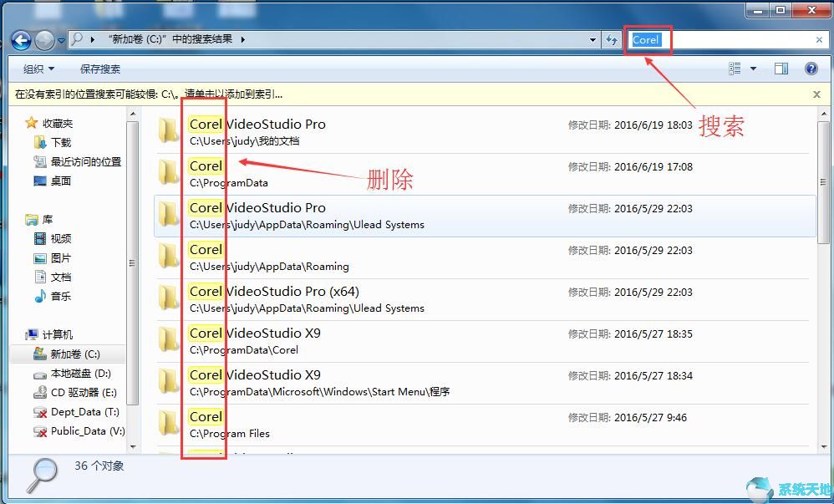
Task: Select 库 in the navigation pane
Action: 48,219
